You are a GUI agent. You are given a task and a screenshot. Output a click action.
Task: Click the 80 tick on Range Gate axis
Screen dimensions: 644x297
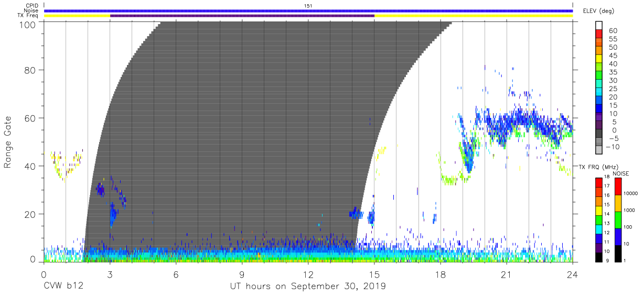[31, 70]
